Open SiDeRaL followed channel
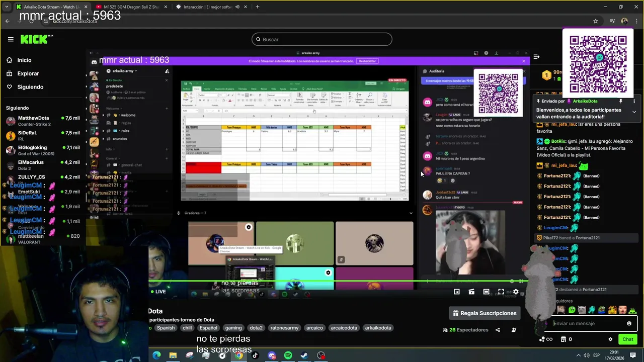The width and height of the screenshot is (644, 362). click(x=43, y=135)
